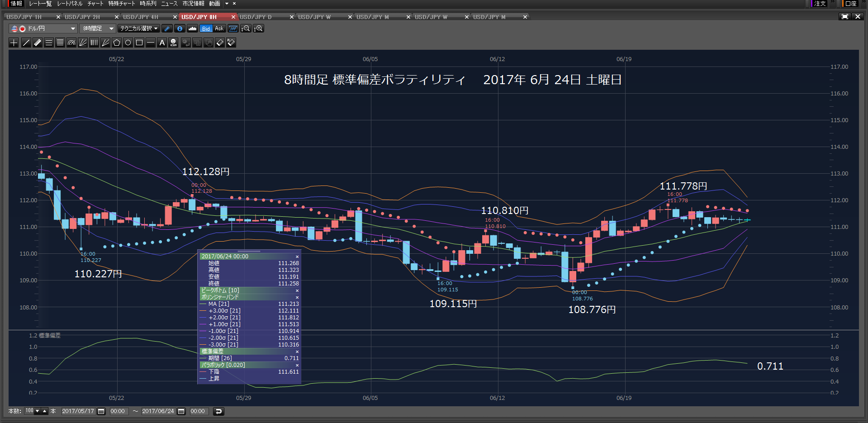Select the dense parallel horizontal lines tool
The image size is (868, 423).
pos(60,43)
